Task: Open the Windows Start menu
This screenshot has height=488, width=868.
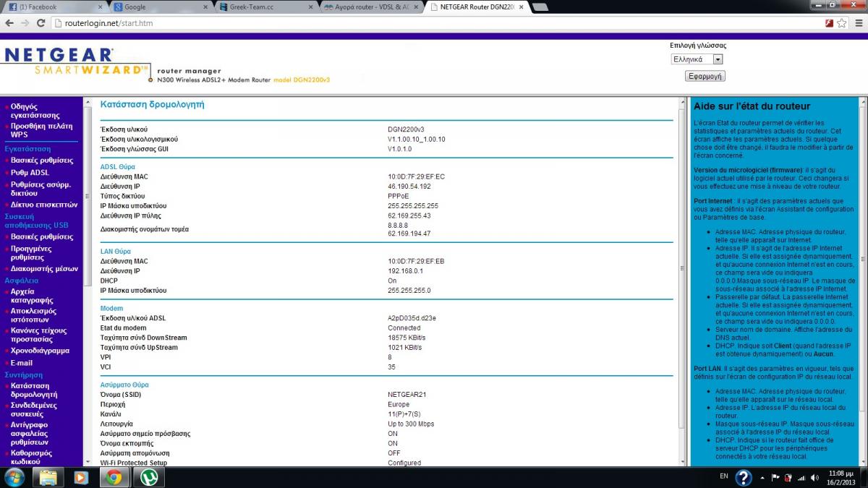Action: coord(14,477)
